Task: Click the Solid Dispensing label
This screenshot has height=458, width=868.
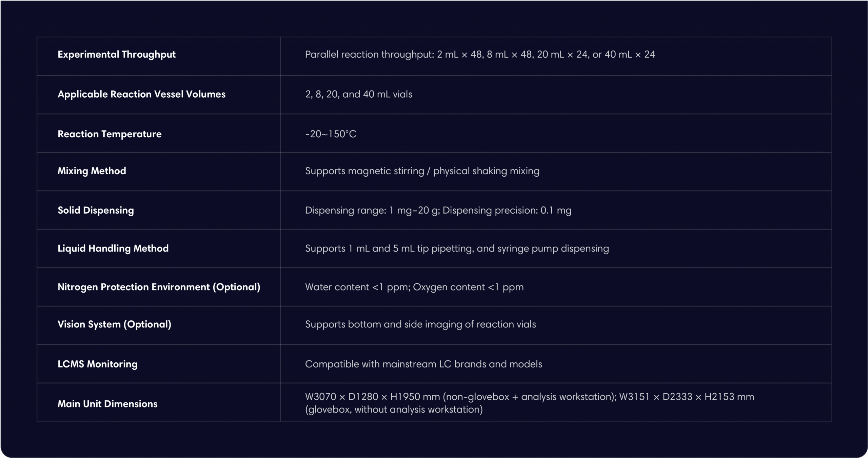Action: (96, 210)
